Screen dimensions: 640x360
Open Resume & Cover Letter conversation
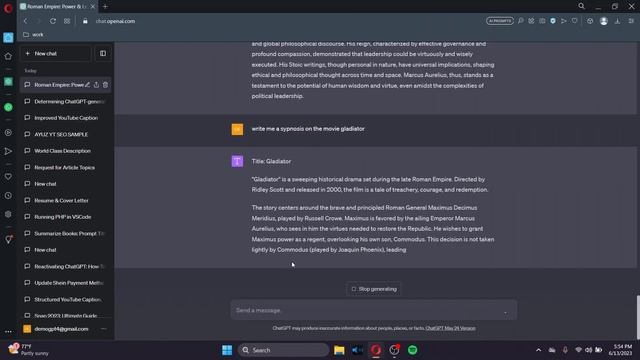[x=65, y=200]
